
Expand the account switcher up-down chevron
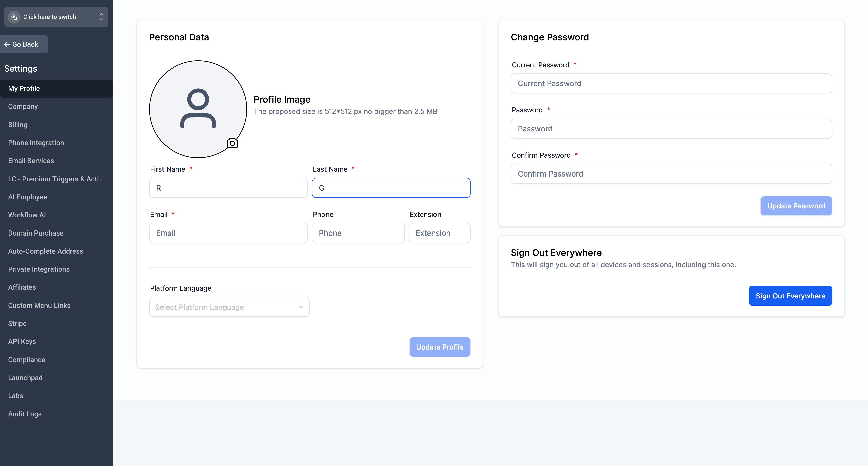(101, 17)
